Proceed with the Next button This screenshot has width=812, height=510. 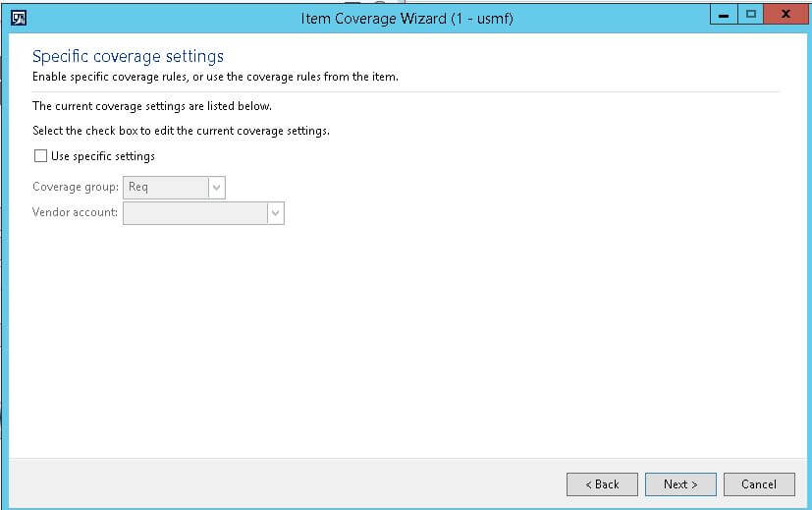tap(680, 484)
